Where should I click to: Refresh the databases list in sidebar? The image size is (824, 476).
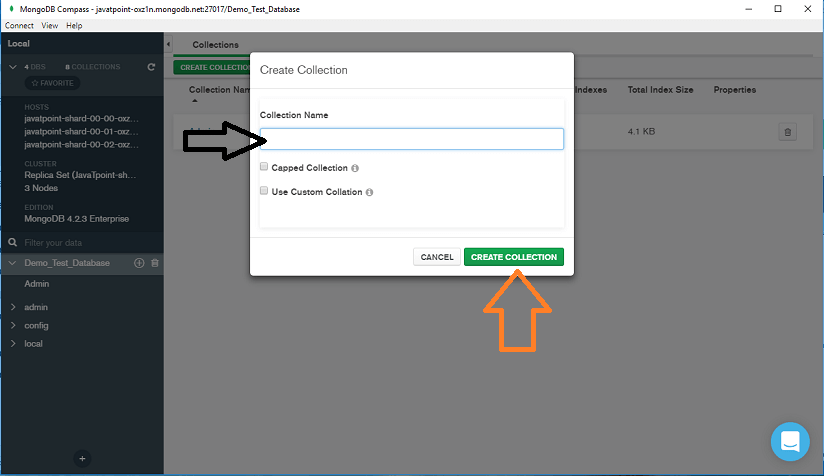coord(151,67)
